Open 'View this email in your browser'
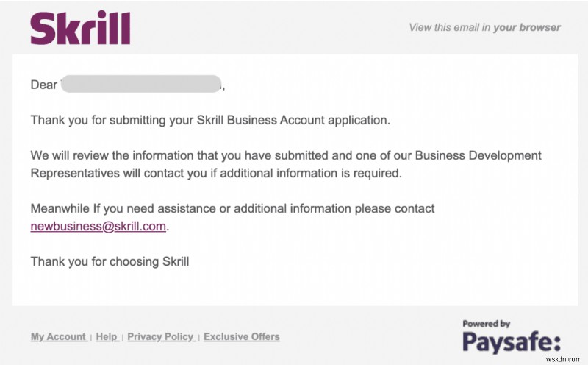The image size is (588, 365). coord(484,28)
